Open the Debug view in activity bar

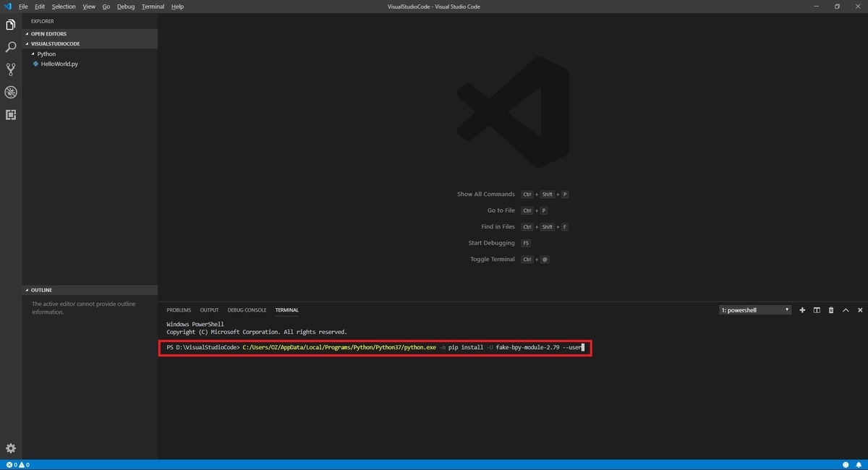coord(11,92)
